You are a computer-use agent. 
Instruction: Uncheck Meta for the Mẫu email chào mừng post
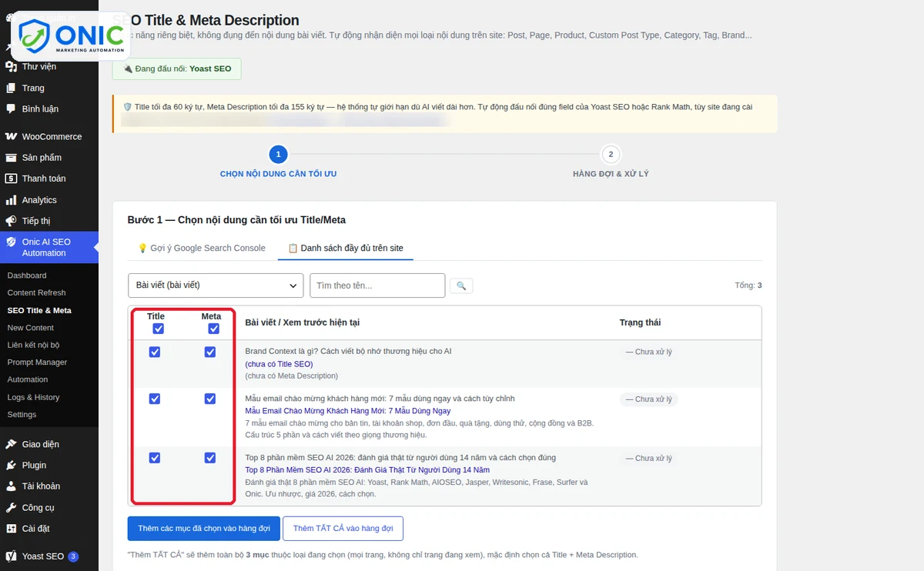click(210, 399)
